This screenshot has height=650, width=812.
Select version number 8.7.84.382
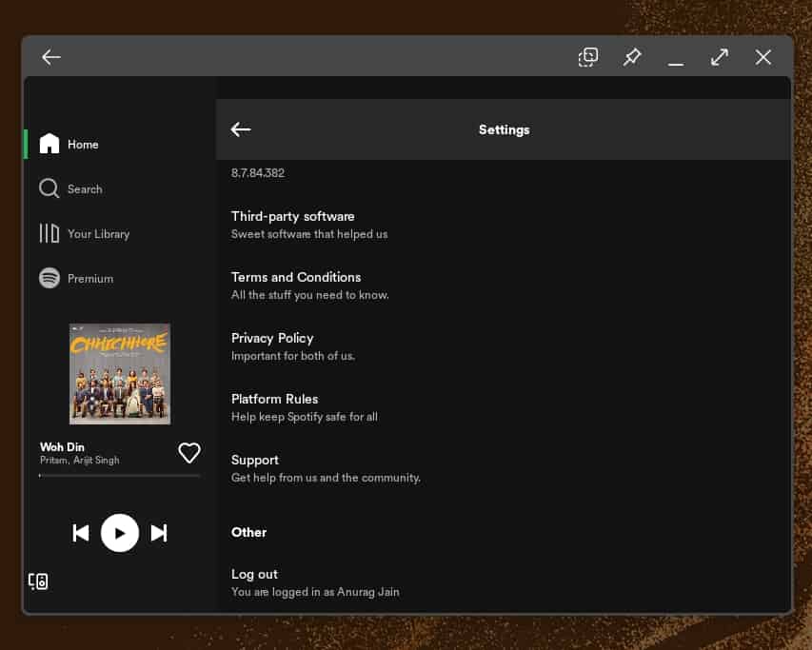pyautogui.click(x=258, y=173)
